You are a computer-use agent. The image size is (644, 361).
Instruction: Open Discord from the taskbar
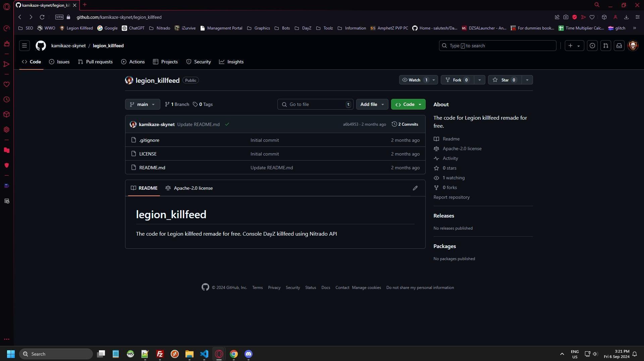[x=249, y=354]
